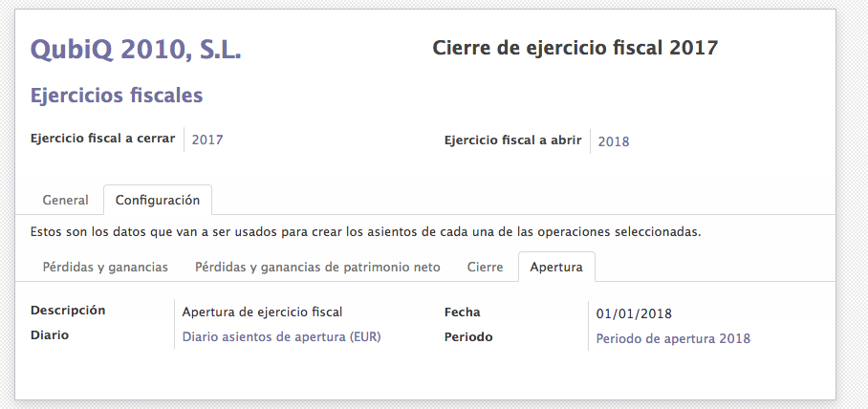Click the Ejercicio fiscal a abrir label
The image size is (868, 409).
tap(512, 140)
